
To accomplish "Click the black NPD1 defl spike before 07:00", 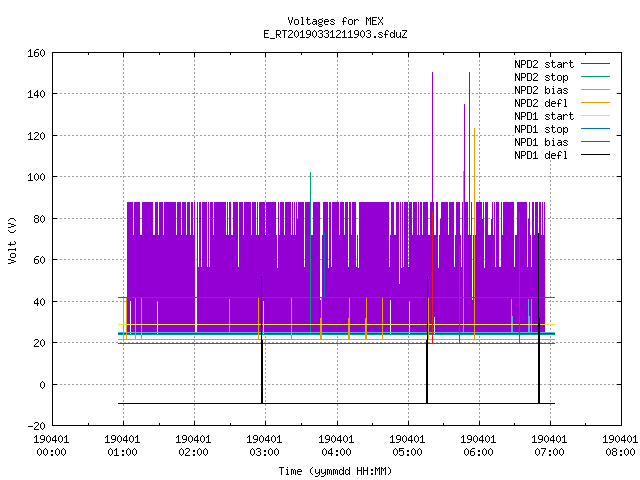I will pyautogui.click(x=539, y=318).
